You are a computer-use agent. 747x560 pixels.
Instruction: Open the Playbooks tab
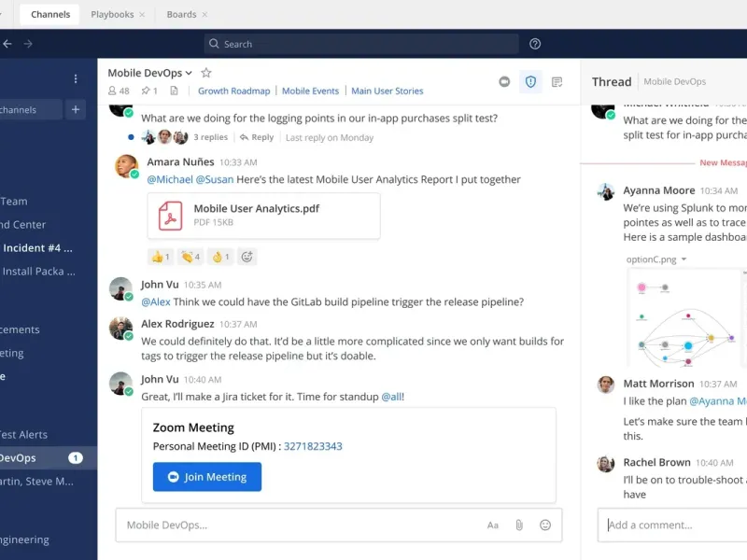pyautogui.click(x=112, y=14)
